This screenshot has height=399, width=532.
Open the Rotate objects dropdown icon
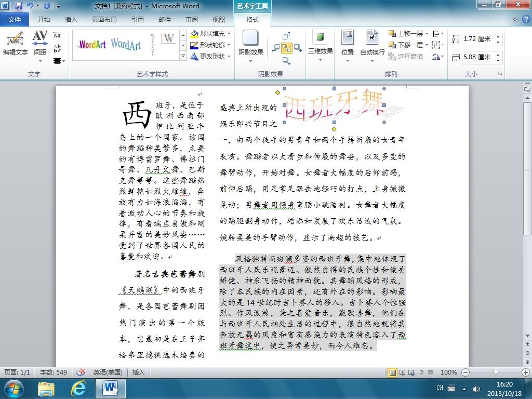437,57
